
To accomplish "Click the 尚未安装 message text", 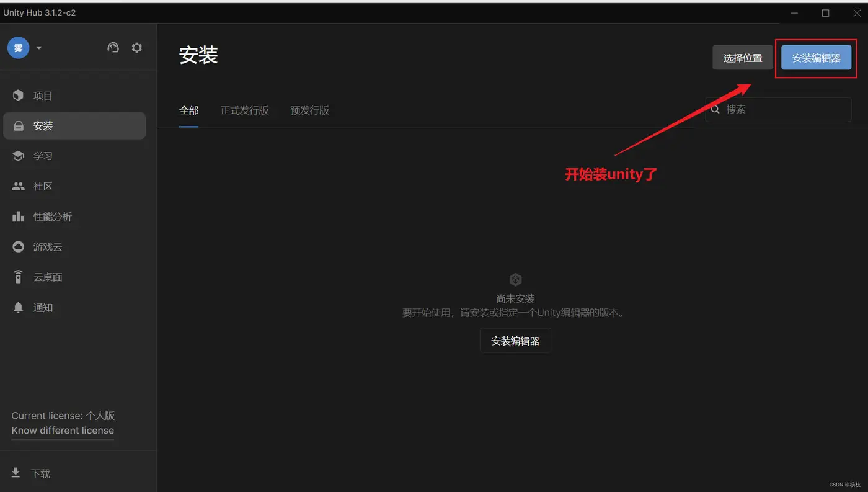I will (x=515, y=299).
